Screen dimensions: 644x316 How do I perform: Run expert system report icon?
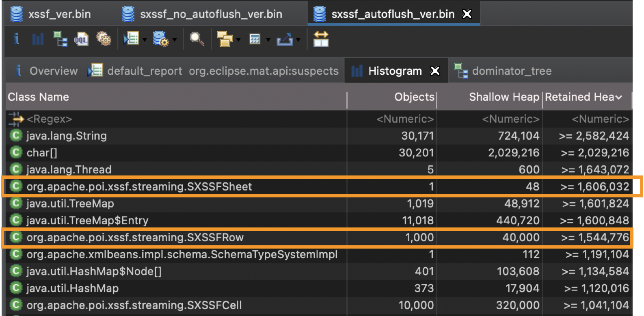coord(131,39)
